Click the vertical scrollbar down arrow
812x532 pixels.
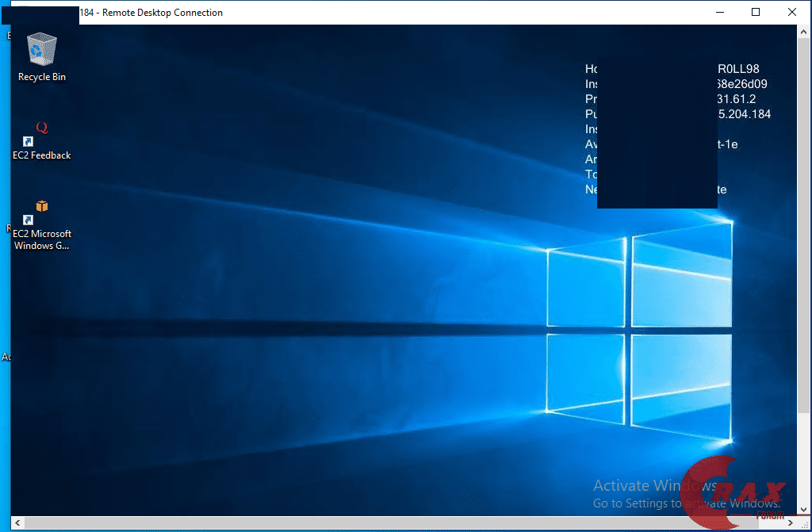pos(804,510)
